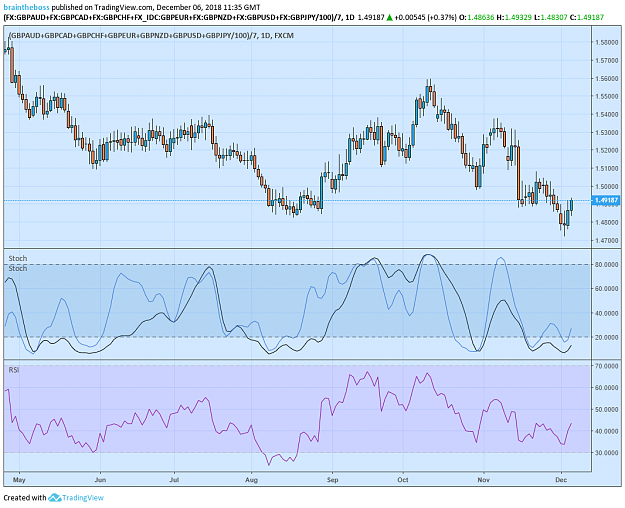
Task: Click the 40.0000 RSI axis level
Action: [x=607, y=431]
